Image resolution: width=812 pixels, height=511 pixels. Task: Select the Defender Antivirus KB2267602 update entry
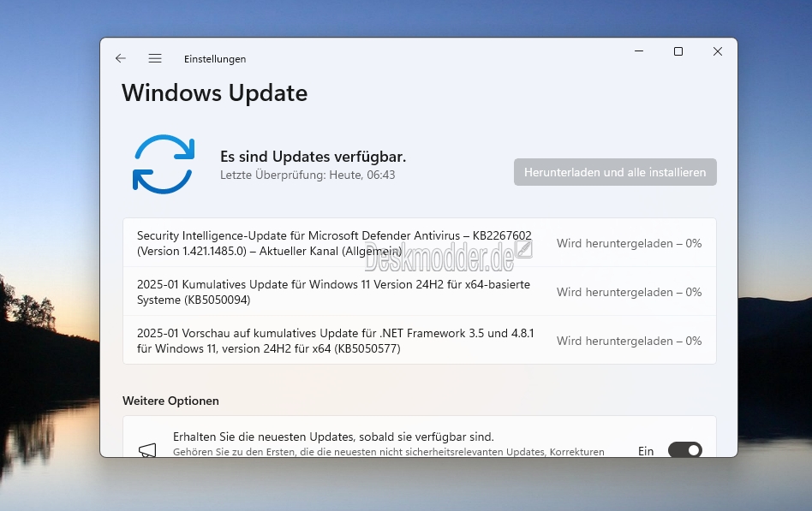[x=420, y=243]
